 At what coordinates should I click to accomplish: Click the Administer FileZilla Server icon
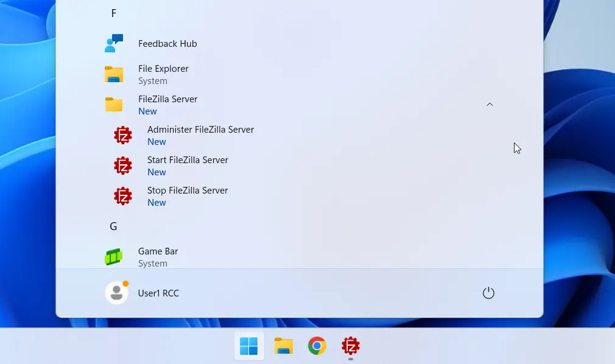click(x=123, y=135)
